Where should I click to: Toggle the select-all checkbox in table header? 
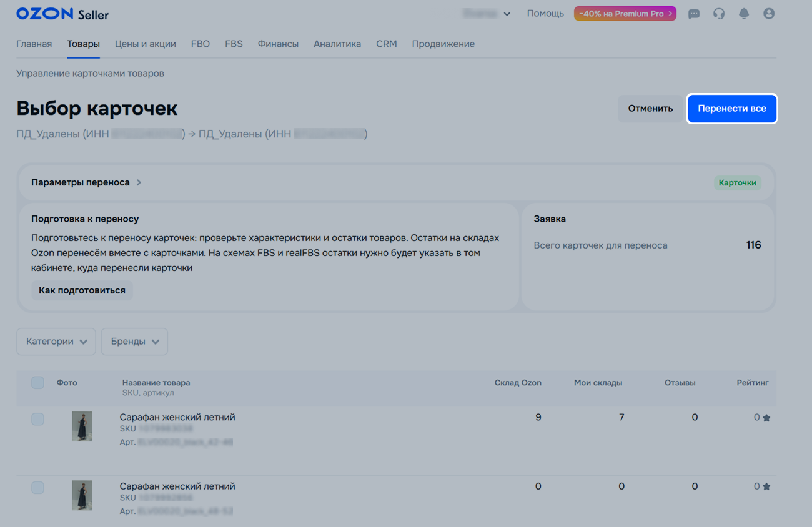[x=38, y=383]
